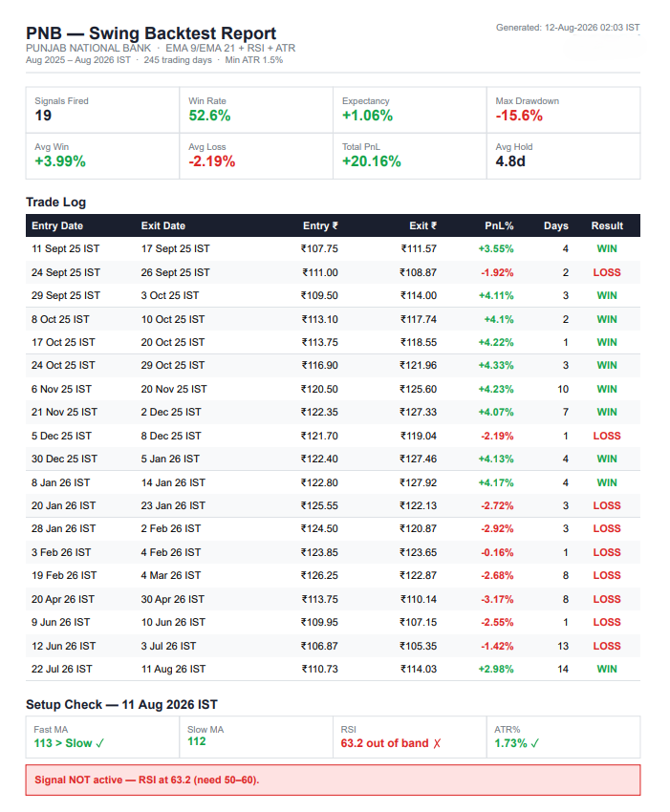
Task: Select the Win Rate 52.6% card
Action: 256,110
